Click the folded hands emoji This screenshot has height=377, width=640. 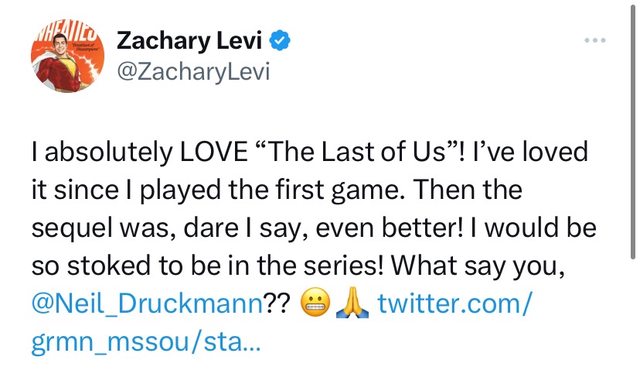coord(352,303)
